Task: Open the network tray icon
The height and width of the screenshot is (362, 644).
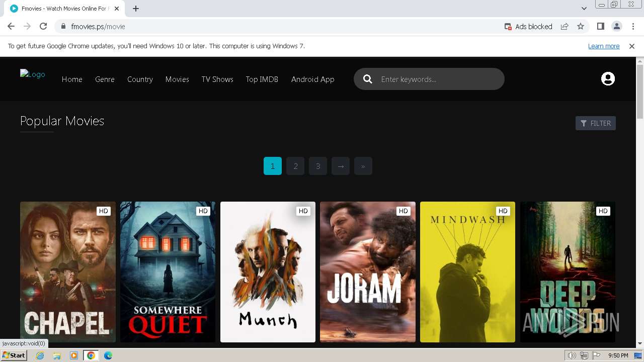Action: coord(584,355)
